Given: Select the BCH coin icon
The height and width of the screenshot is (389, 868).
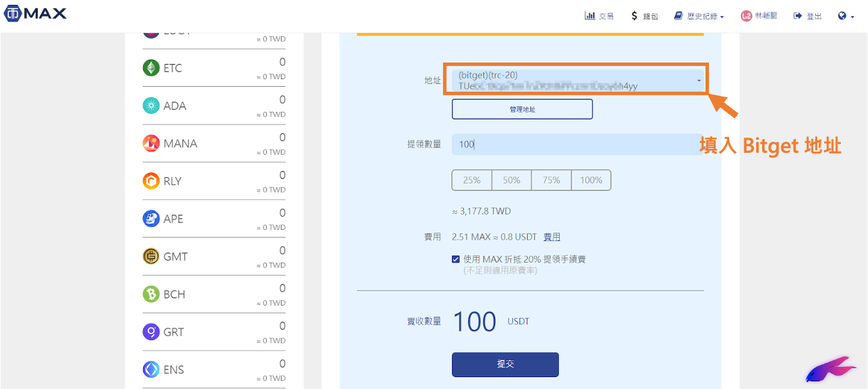Looking at the screenshot, I should tap(151, 294).
